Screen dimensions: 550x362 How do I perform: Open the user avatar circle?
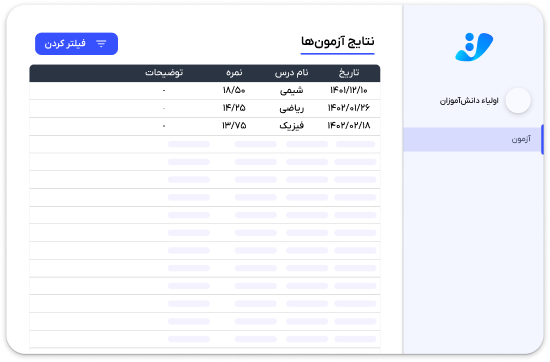pyautogui.click(x=518, y=101)
